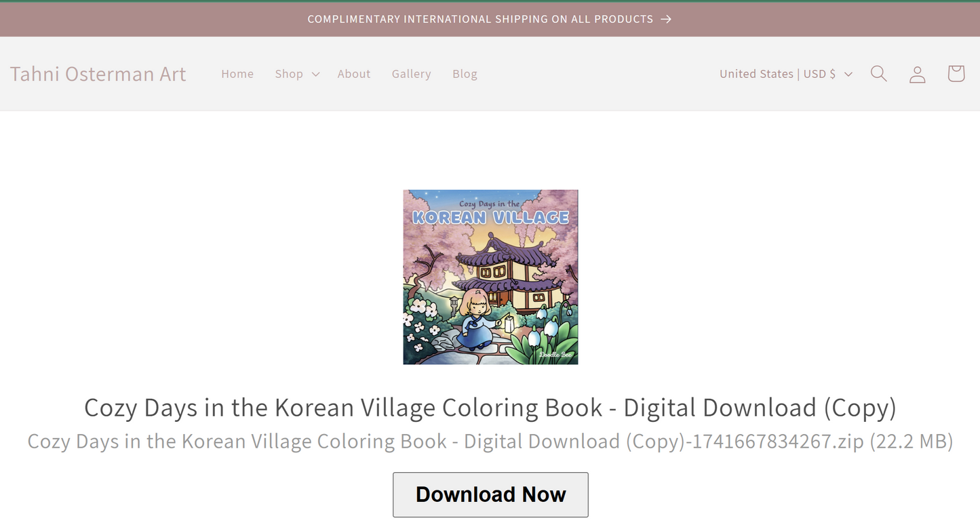Click the Tahni Osterman Art site logo
980x525 pixels.
98,74
